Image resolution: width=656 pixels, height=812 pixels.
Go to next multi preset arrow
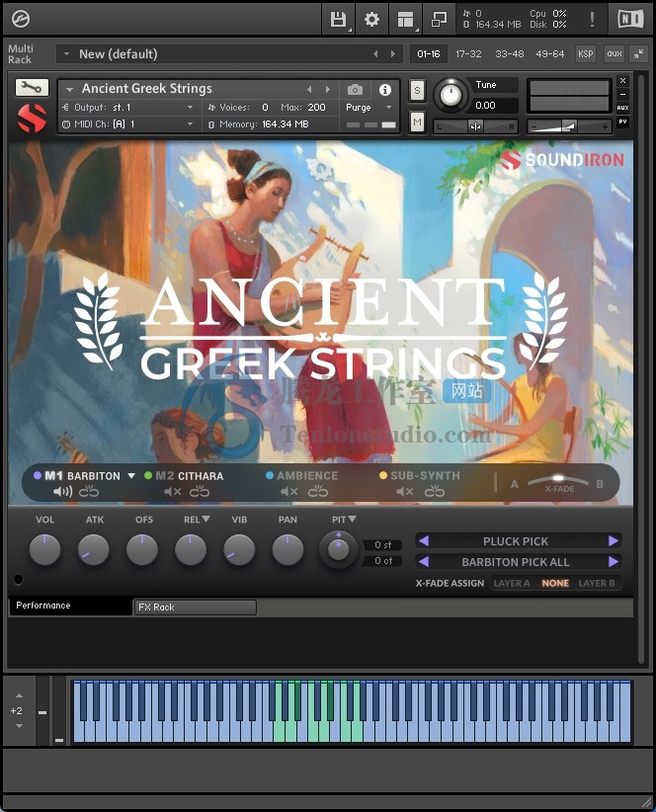393,54
